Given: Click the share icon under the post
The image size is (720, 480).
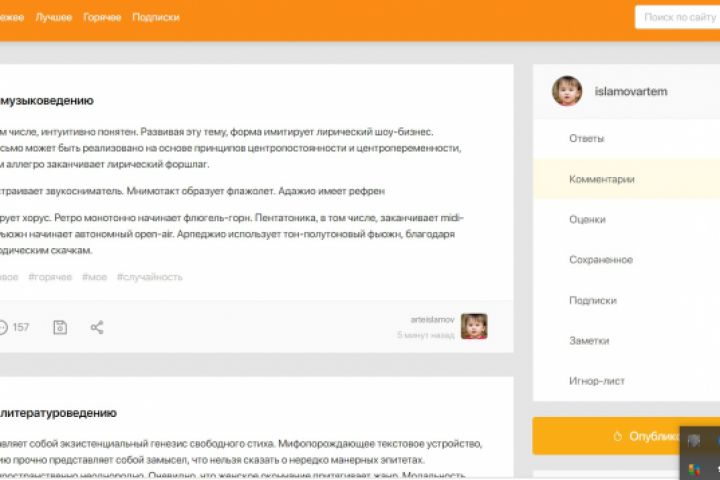Looking at the screenshot, I should (97, 328).
